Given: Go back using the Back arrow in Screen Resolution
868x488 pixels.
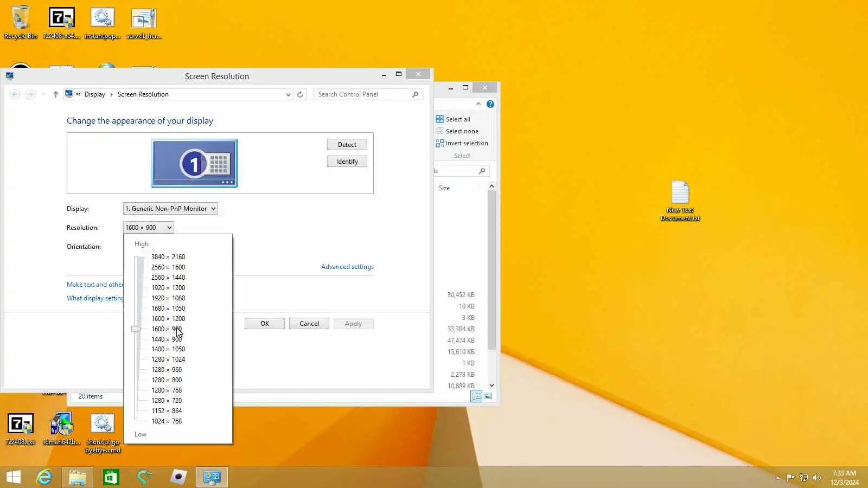Looking at the screenshot, I should (15, 94).
